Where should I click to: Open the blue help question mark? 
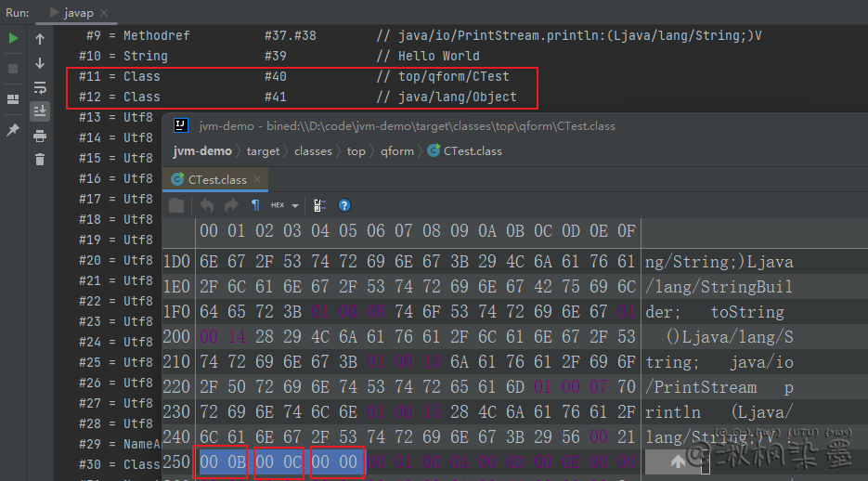point(344,205)
